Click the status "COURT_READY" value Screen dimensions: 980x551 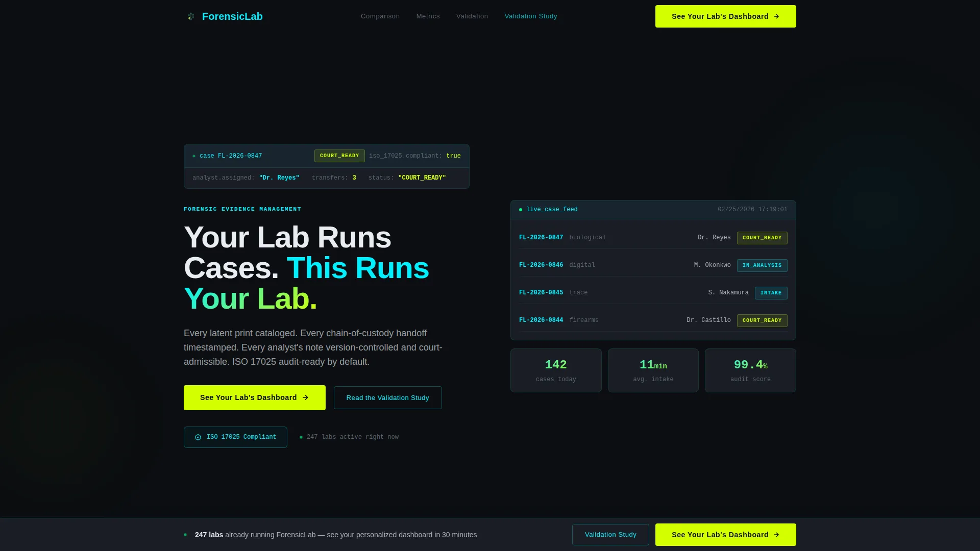[x=422, y=178]
